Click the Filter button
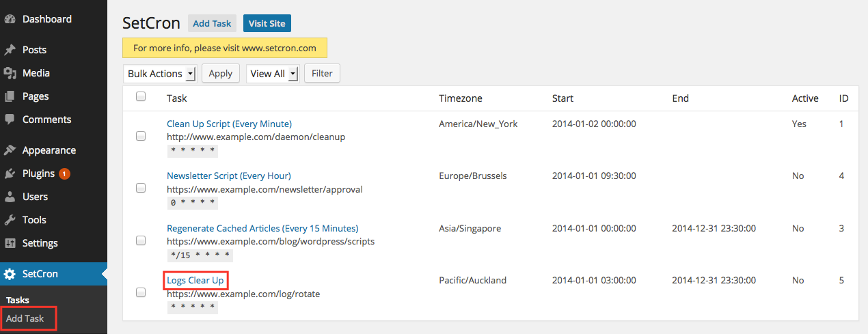 322,74
